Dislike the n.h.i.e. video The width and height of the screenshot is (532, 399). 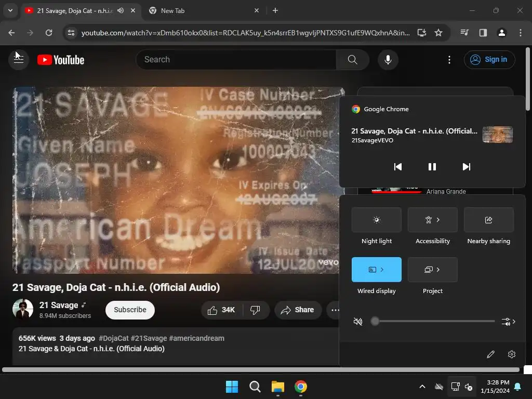point(255,310)
